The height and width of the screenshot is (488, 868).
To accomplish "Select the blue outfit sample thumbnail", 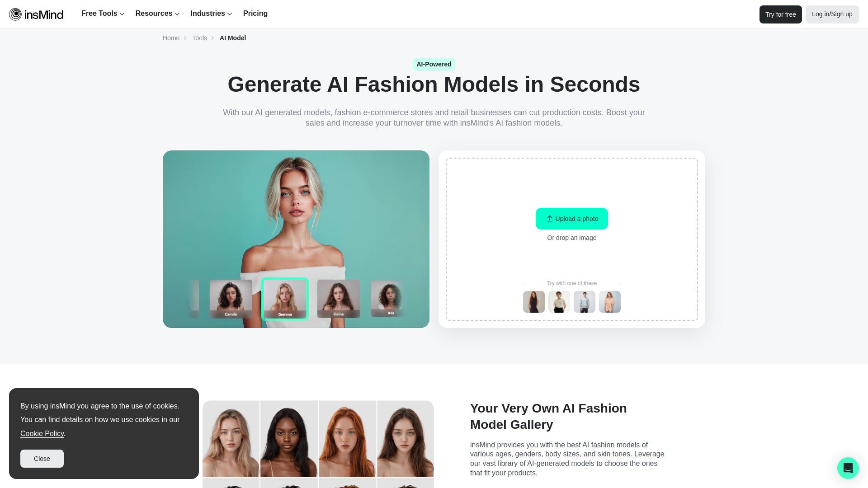I will [x=584, y=301].
